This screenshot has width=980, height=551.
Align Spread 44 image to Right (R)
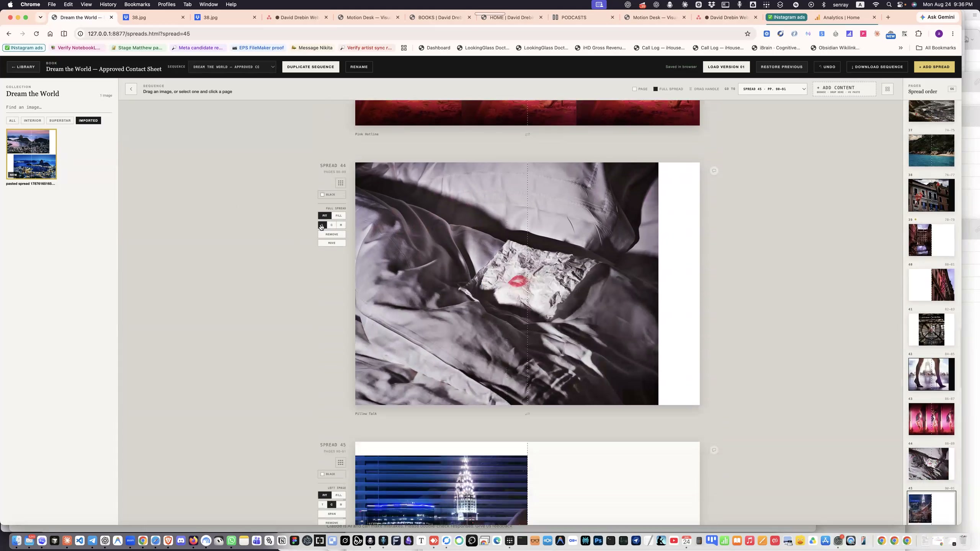[341, 225]
